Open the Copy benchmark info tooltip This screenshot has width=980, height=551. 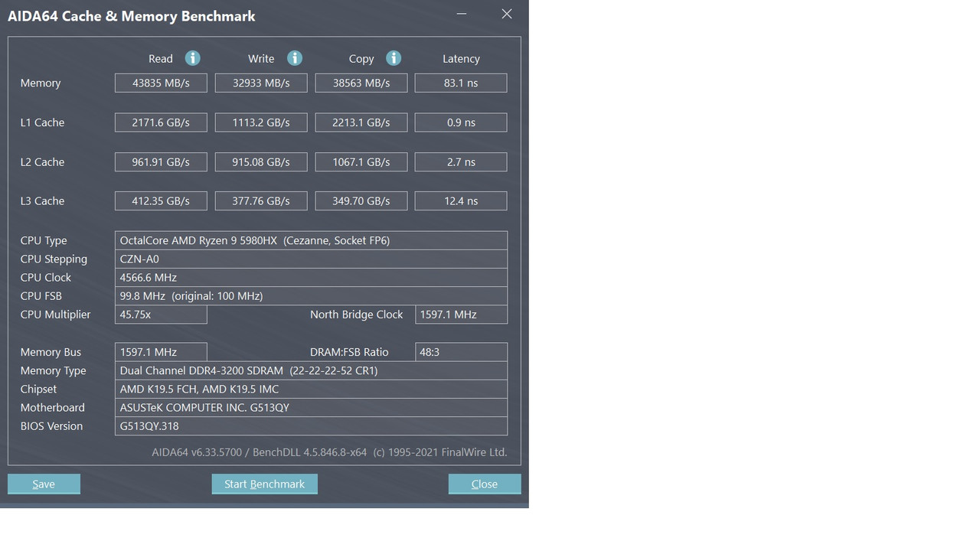click(x=394, y=58)
